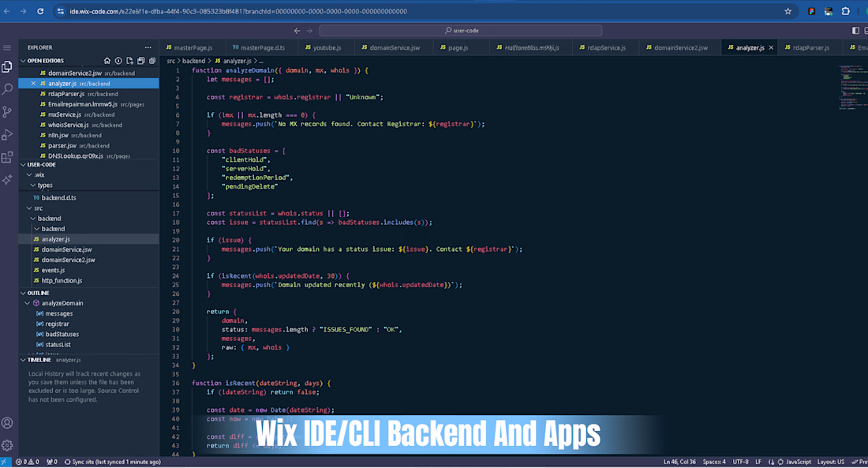Open the Manage gear settings icon
This screenshot has height=468, width=868.
pos(7,445)
